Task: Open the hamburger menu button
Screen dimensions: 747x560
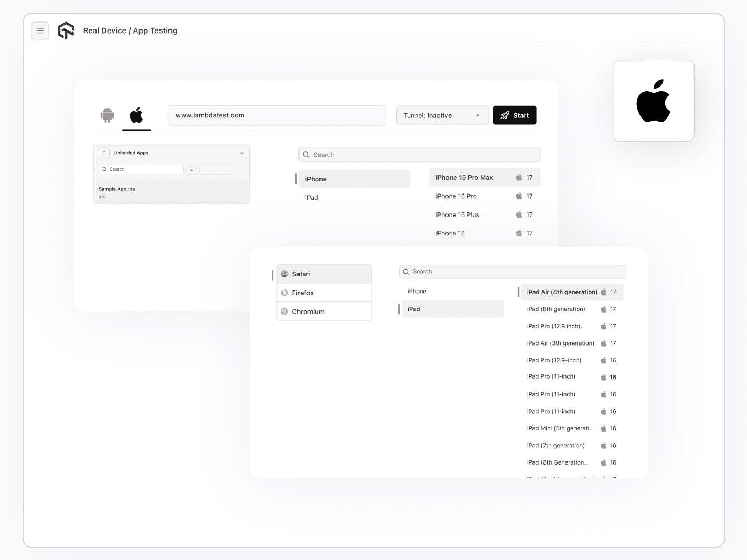Action: (x=40, y=30)
